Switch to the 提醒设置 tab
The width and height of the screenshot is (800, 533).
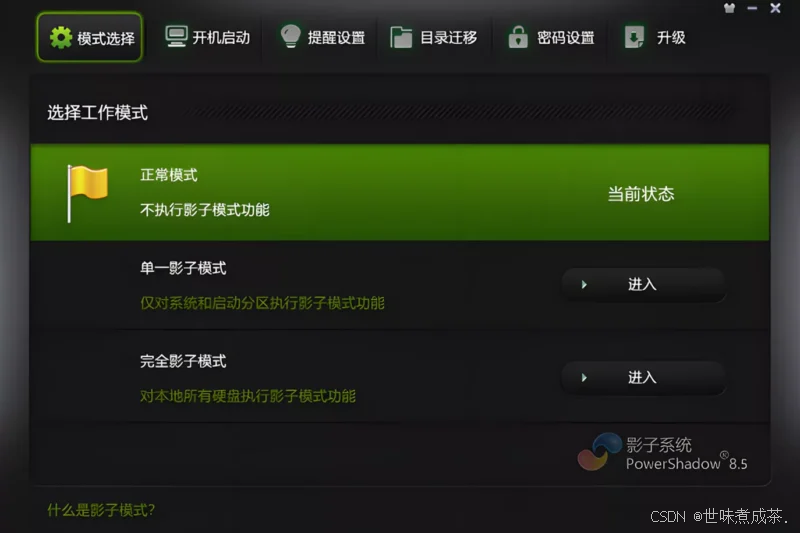click(322, 37)
